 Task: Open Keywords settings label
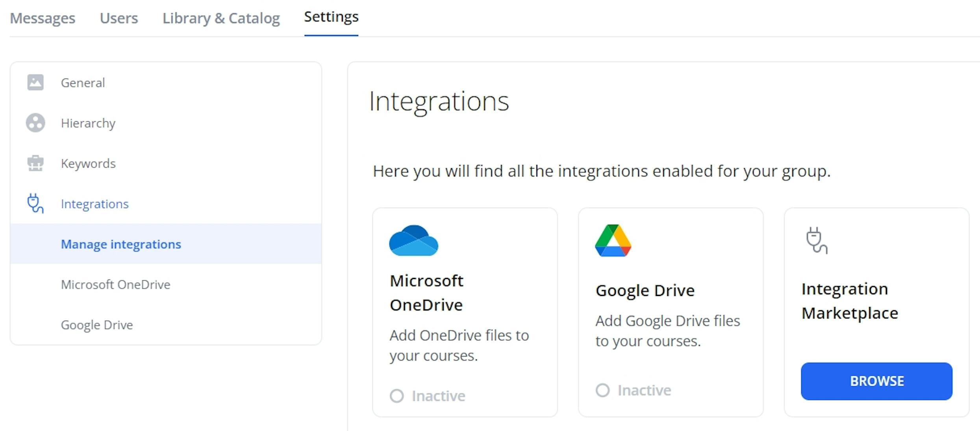tap(88, 163)
